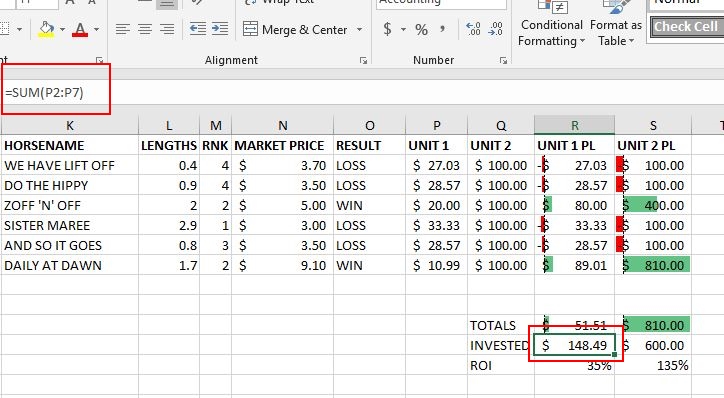The width and height of the screenshot is (724, 398).
Task: Click the Increase Decimal icon
Action: point(473,29)
